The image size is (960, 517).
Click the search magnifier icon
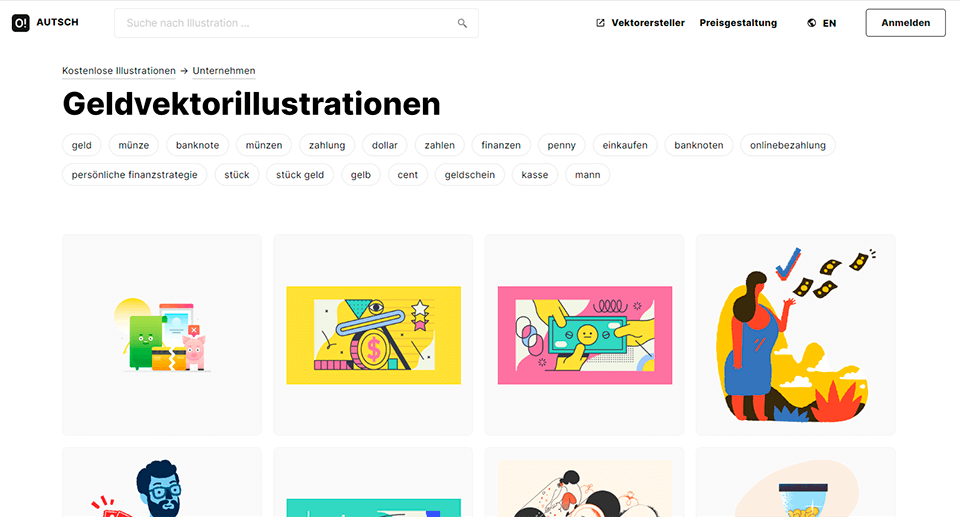(462, 23)
